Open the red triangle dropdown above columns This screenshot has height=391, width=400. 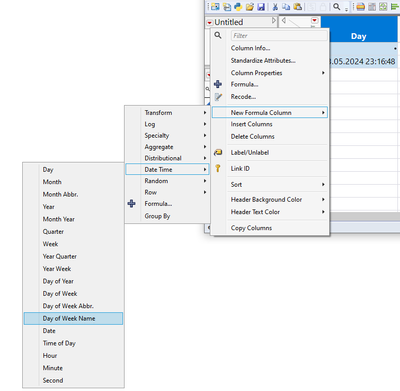(314, 21)
